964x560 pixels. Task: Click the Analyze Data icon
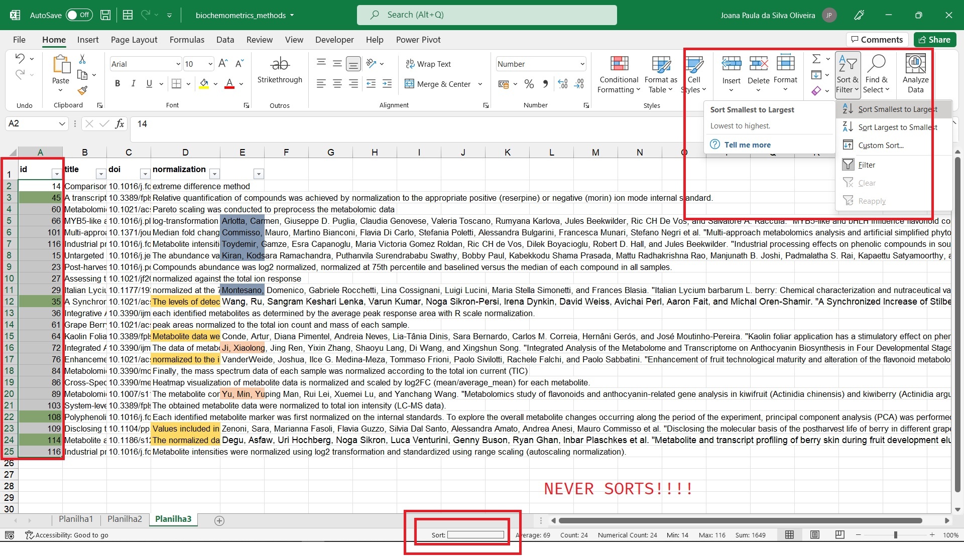pos(915,64)
